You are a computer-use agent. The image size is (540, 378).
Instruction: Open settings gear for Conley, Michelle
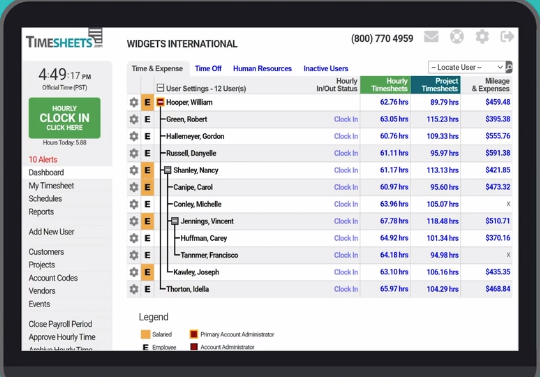pyautogui.click(x=134, y=204)
